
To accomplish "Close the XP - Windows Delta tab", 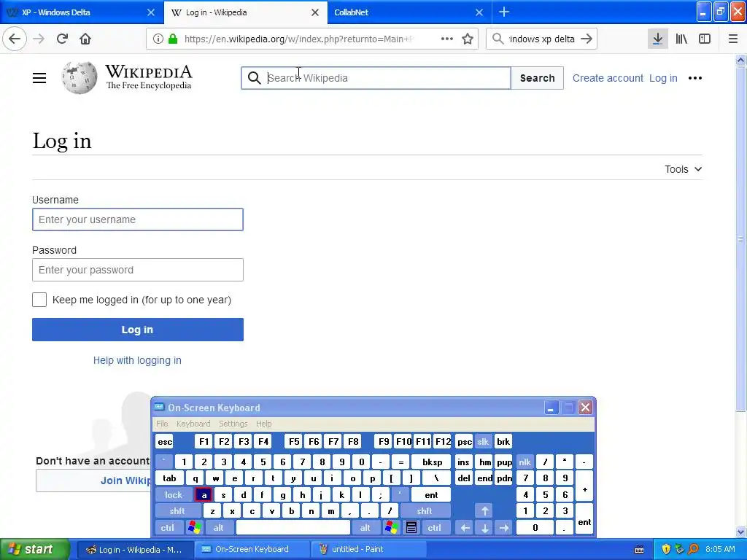I will pos(150,12).
